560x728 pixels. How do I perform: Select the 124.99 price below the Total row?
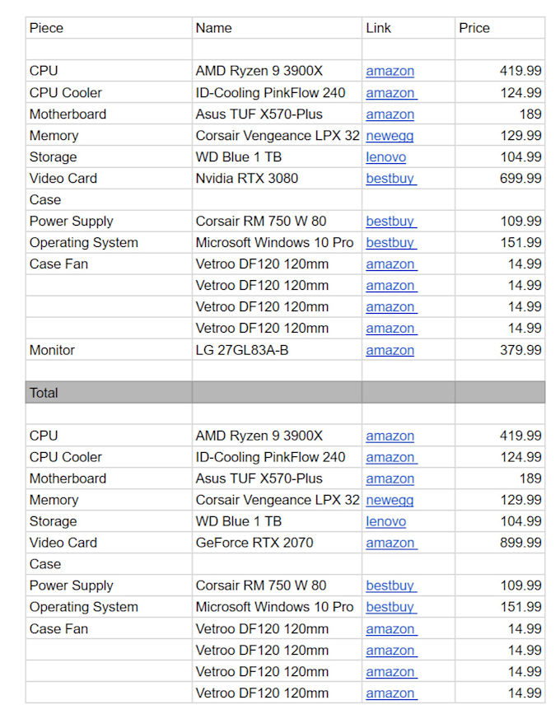500,457
